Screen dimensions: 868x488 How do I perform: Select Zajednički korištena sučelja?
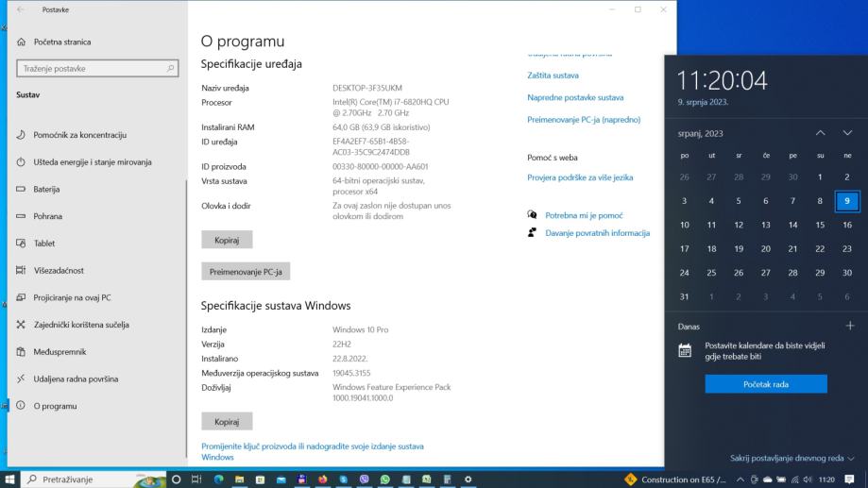coord(81,325)
